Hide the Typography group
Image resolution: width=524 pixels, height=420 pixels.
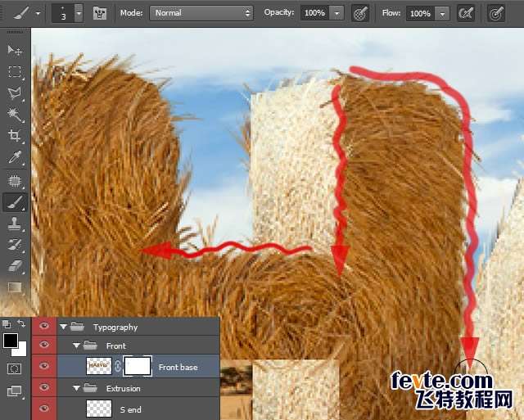[44, 326]
